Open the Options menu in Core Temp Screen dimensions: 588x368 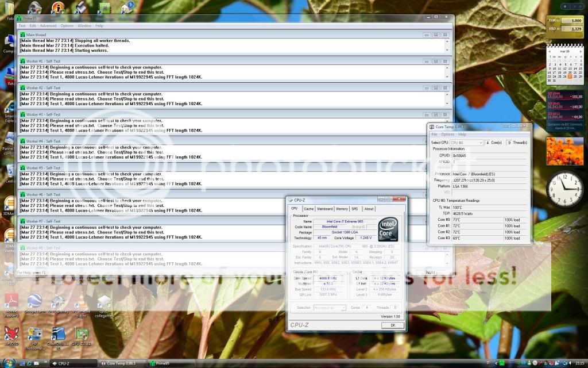447,135
